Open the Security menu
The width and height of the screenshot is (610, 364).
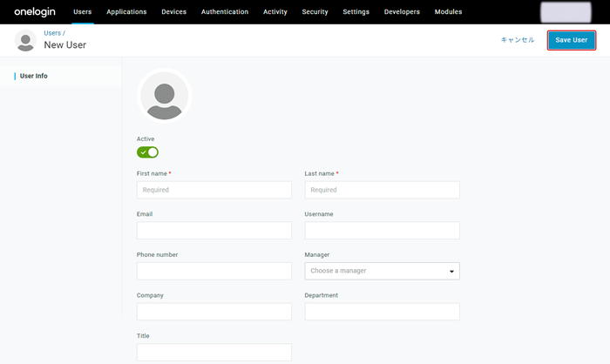coord(315,12)
